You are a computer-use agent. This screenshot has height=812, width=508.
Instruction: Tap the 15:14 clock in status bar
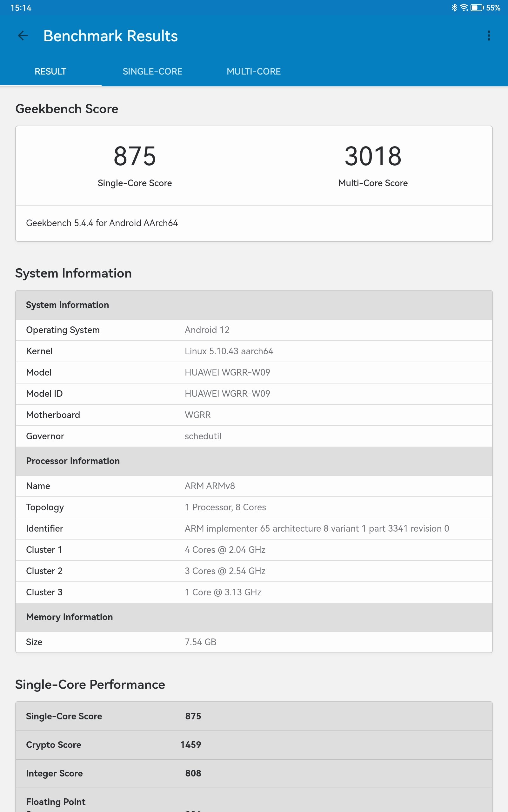pos(21,8)
